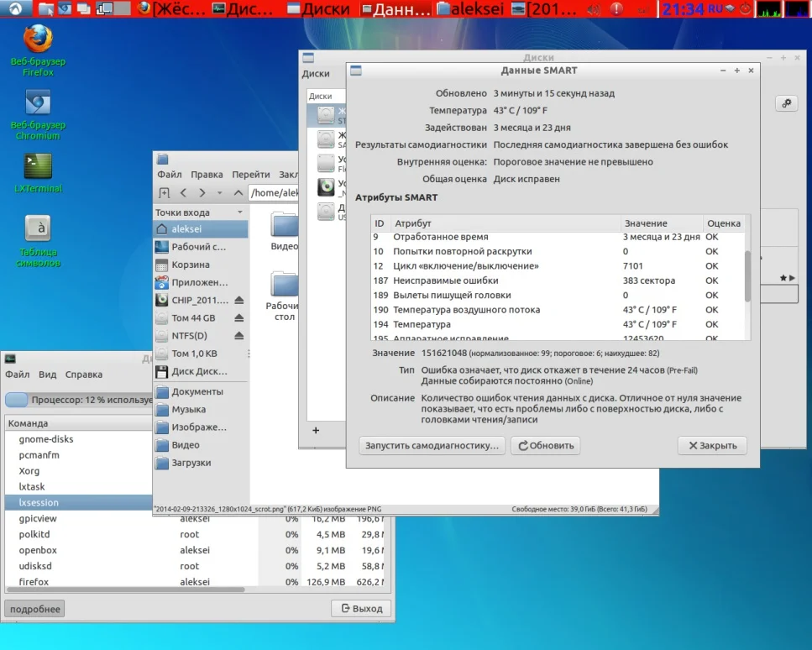
Task: Click the "Обновить" refresh button
Action: point(545,446)
